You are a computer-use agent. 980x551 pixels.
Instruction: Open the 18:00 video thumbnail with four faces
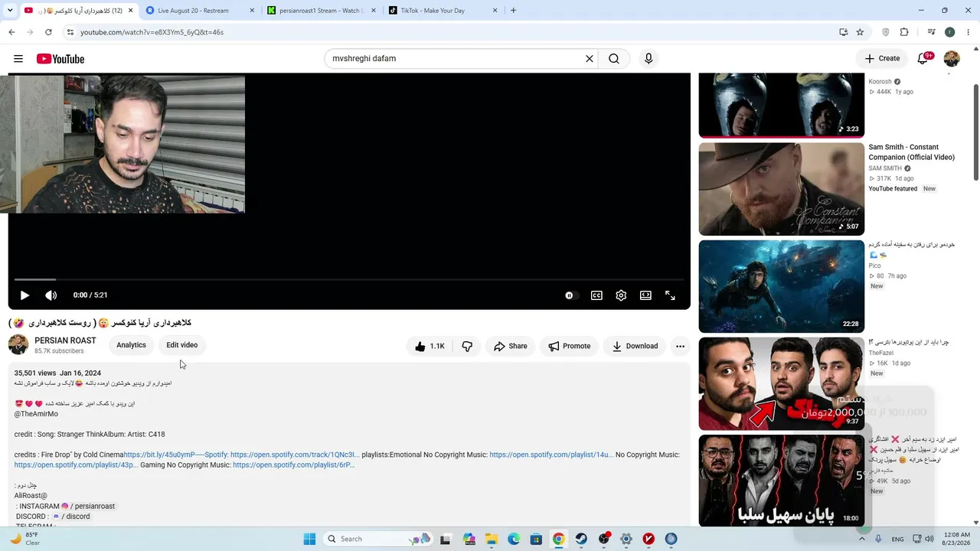781,481
